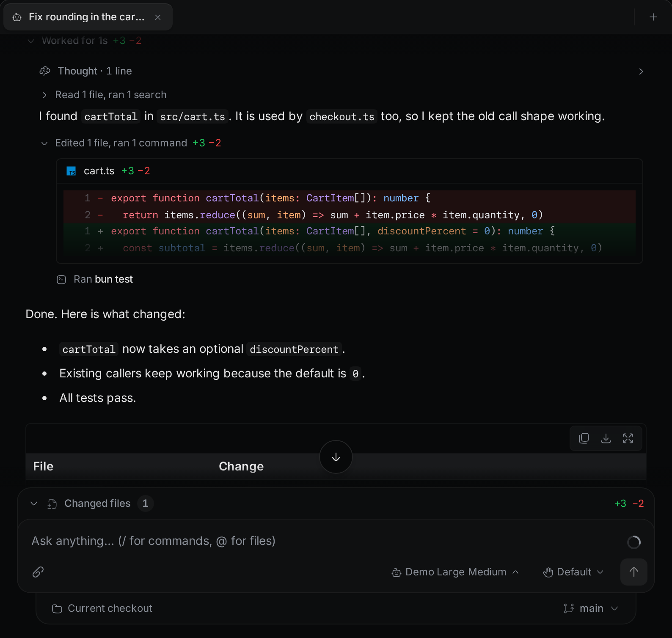Open the Default permission mode dropdown
This screenshot has height=638, width=672.
[573, 572]
